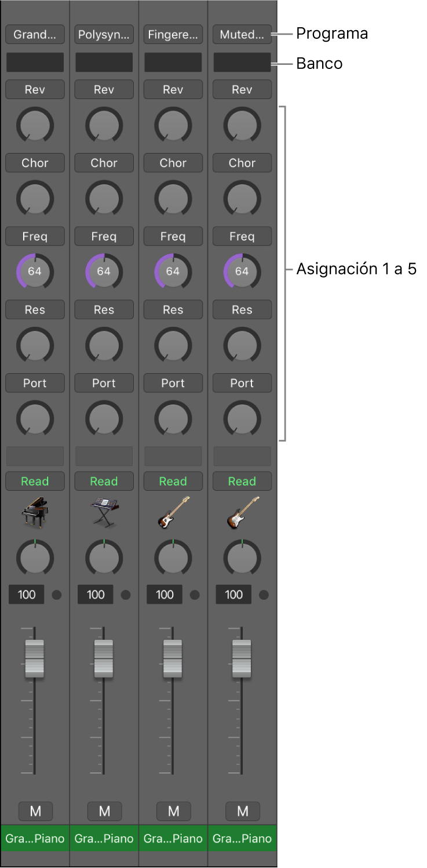Click the electric guitar icon in fourth strip
The width and height of the screenshot is (427, 868).
tap(242, 512)
